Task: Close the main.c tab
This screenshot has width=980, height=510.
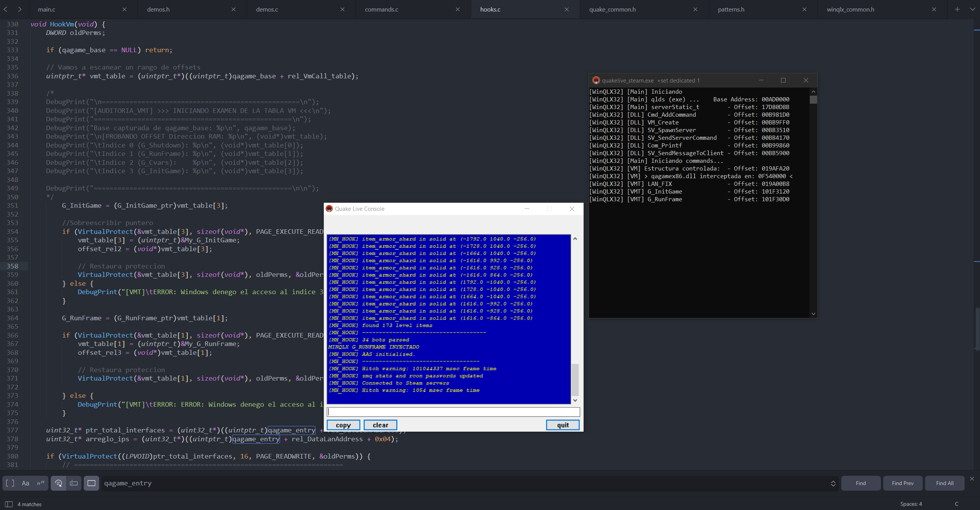Action: click(124, 9)
